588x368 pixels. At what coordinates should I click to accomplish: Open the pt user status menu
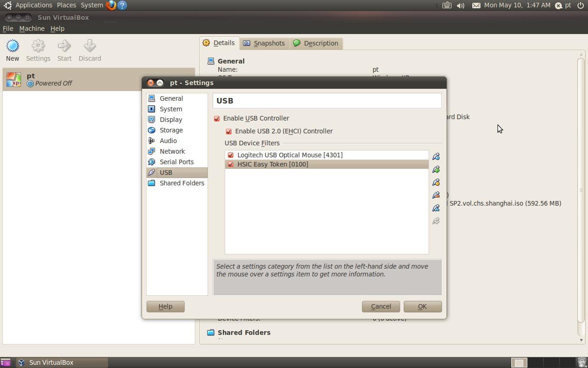[563, 5]
